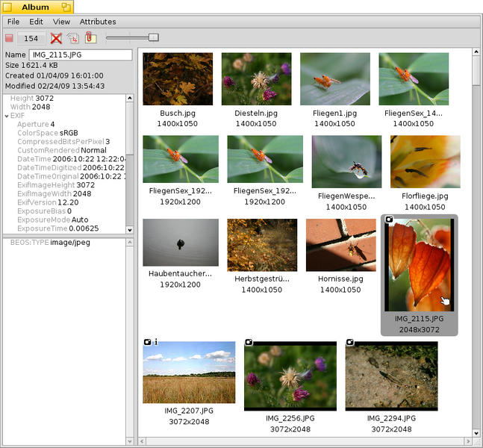This screenshot has width=483, height=448.
Task: Open the Attributes menu
Action: (98, 22)
